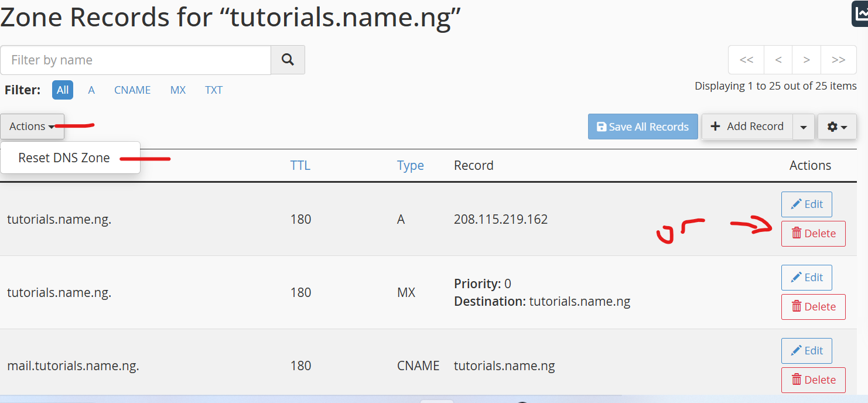Filter records by CNAME type
The height and width of the screenshot is (403, 868).
point(132,90)
